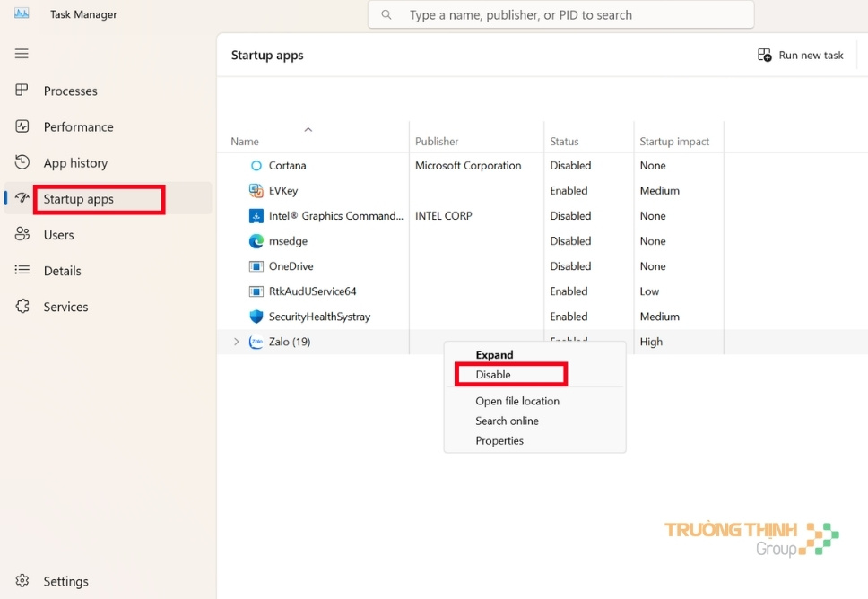Open the Performance page icon
Screen dimensions: 868x599
tap(23, 126)
